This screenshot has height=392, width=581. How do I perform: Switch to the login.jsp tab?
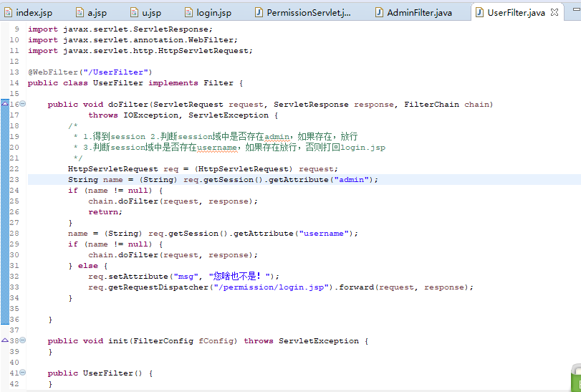[x=214, y=13]
